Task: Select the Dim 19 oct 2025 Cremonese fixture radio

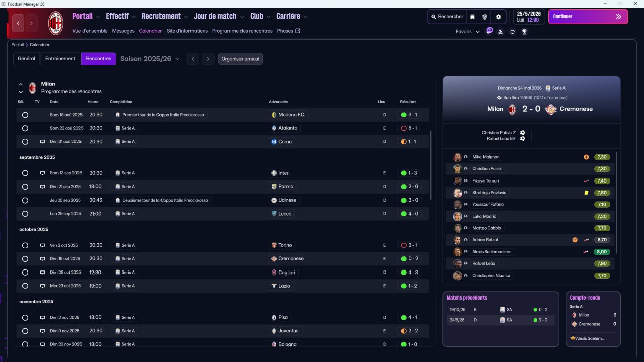Action: point(25,259)
